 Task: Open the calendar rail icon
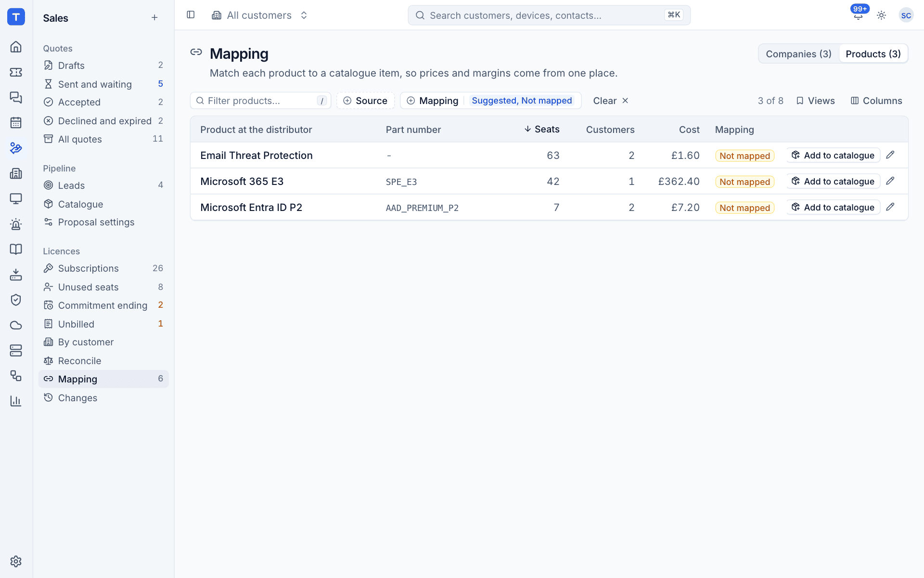tap(16, 123)
